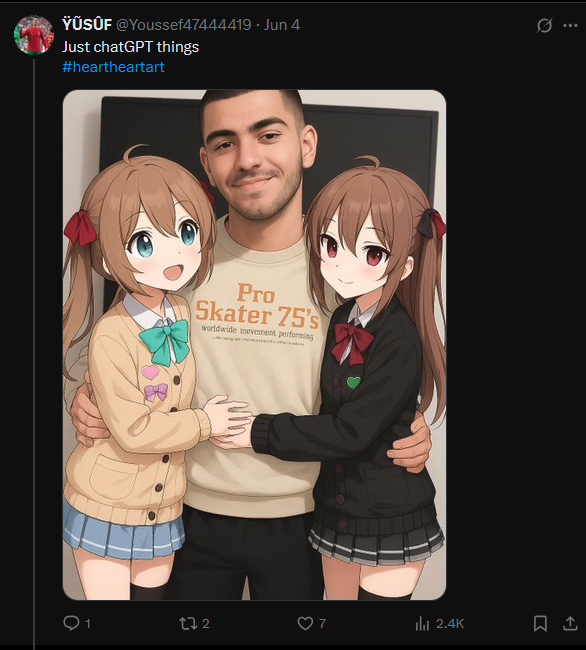
Task: Like the tweet with the heart icon
Action: (x=305, y=623)
